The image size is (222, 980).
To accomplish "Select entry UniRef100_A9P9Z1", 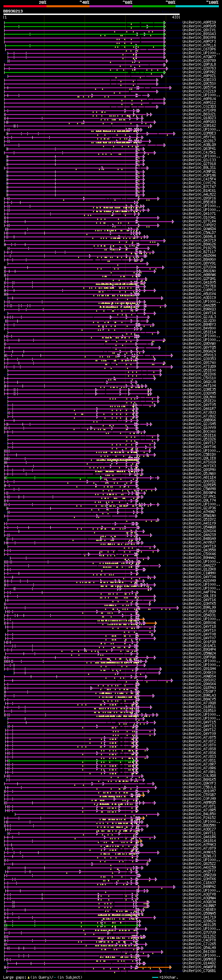I will (x=199, y=76).
